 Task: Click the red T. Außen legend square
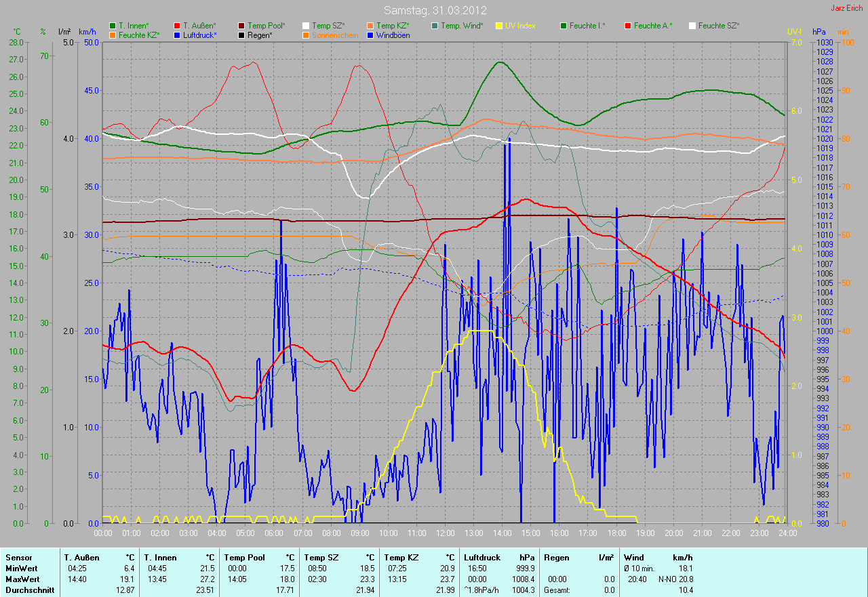tap(177, 26)
